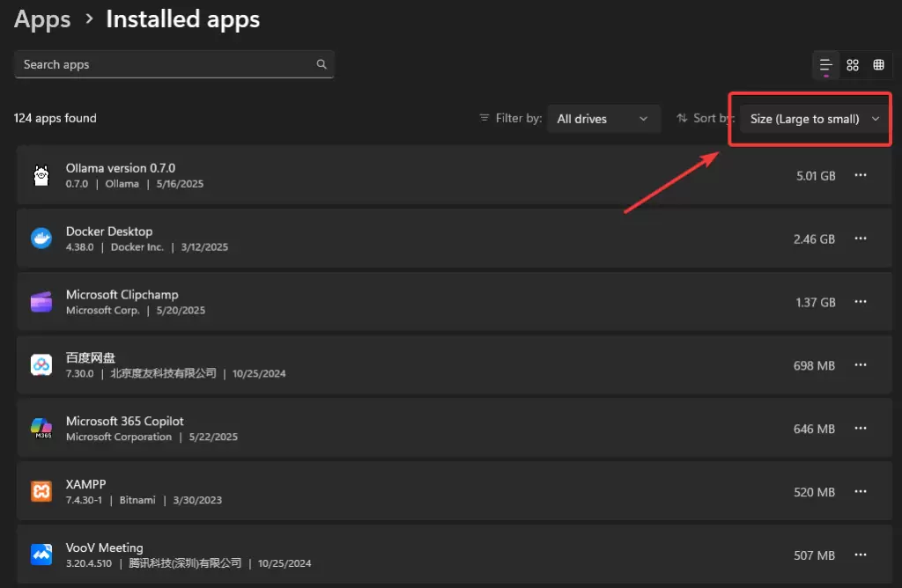Image resolution: width=902 pixels, height=588 pixels.
Task: Click the filter funnel icon
Action: [x=483, y=117]
